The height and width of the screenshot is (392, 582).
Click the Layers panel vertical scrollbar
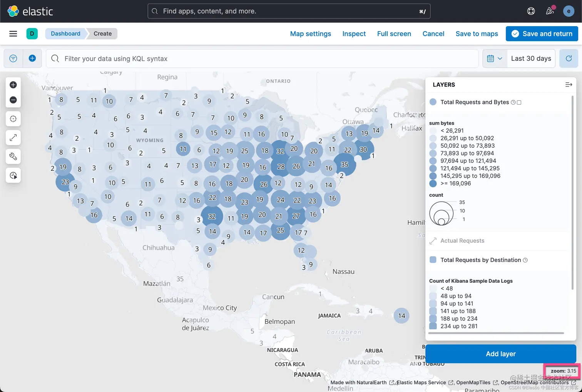572,192
